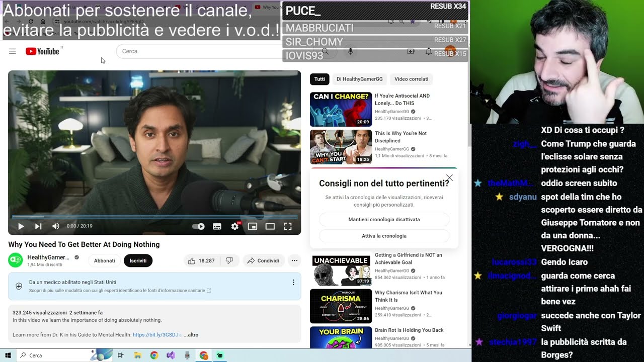Reload the browser page
The image size is (644, 362).
tap(31, 22)
